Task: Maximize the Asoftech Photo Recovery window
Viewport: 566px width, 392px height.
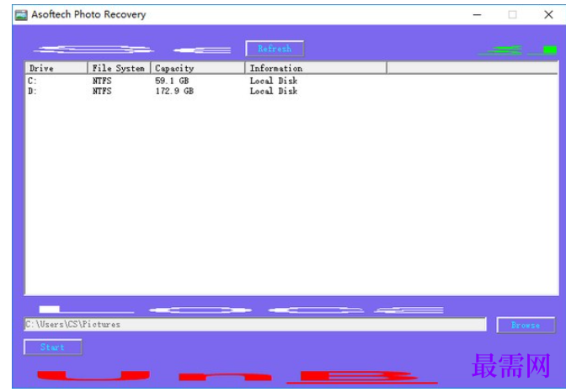Action: pyautogui.click(x=513, y=15)
